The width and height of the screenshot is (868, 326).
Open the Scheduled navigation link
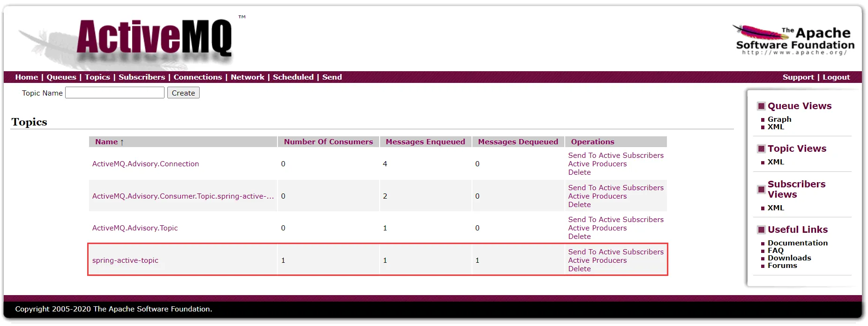point(293,77)
